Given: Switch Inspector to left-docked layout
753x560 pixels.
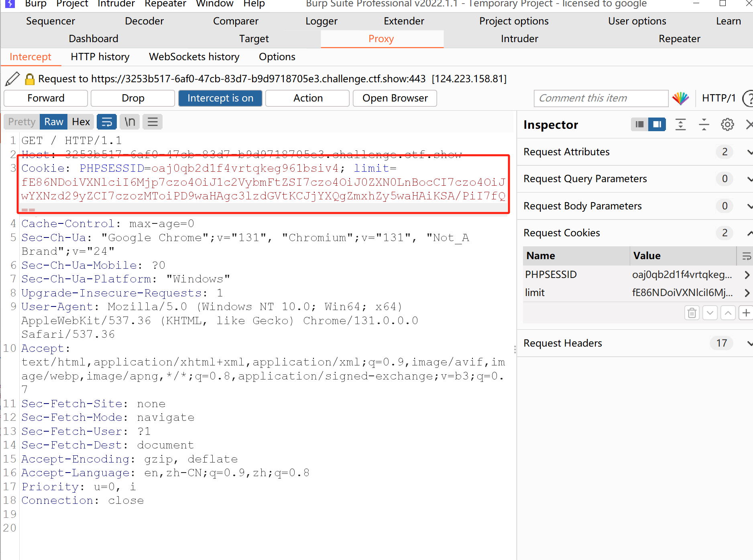Looking at the screenshot, I should coord(640,125).
